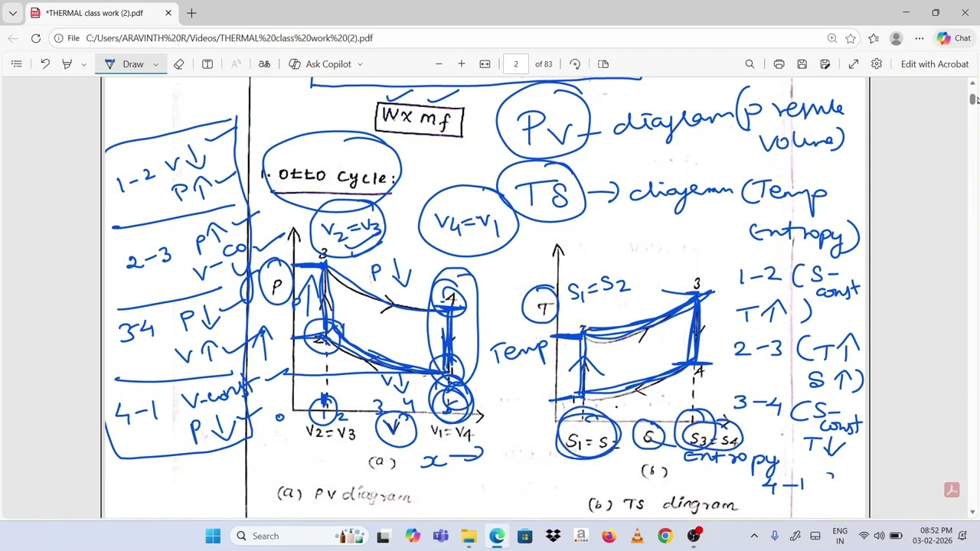Click the Acrobat floating icon on the page
Image resolution: width=980 pixels, height=551 pixels.
click(x=952, y=491)
